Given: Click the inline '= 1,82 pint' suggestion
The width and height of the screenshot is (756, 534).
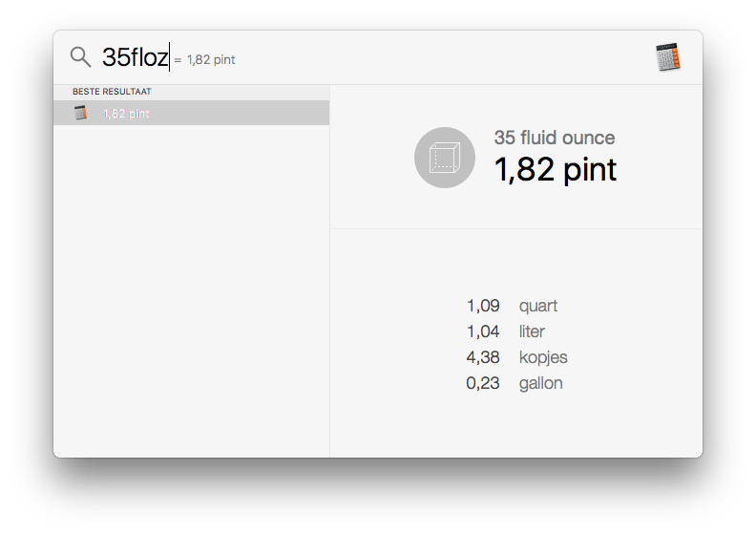Looking at the screenshot, I should 205,60.
